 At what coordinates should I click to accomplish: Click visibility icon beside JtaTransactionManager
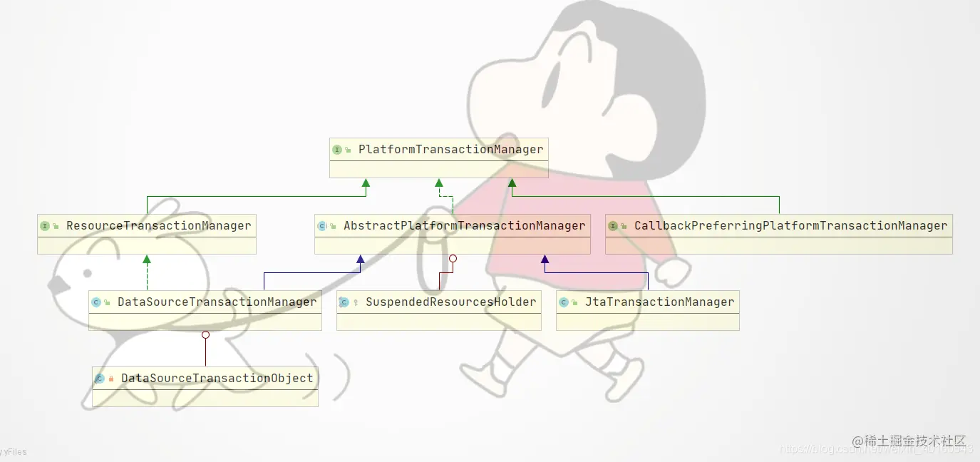point(574,303)
